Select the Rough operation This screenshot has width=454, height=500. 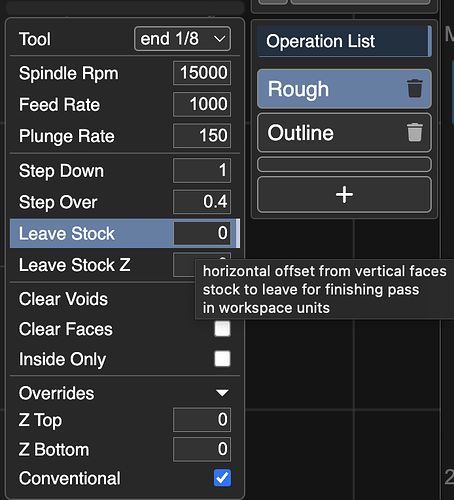point(344,89)
